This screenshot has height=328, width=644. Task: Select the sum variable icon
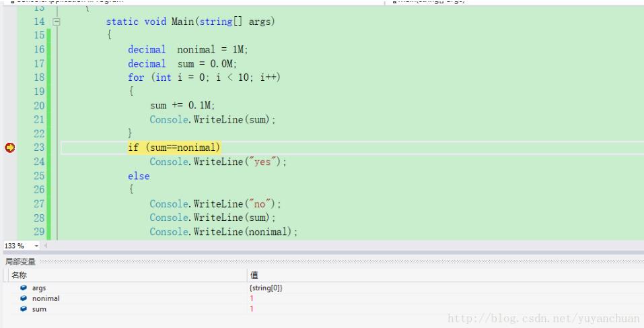point(24,308)
